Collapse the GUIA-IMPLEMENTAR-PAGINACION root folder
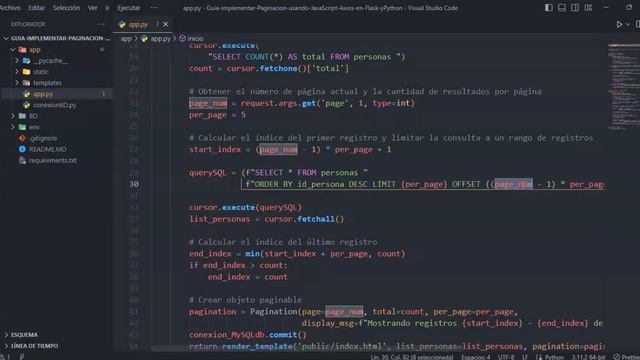Screen dimensions: 640x360 click(x=6, y=38)
